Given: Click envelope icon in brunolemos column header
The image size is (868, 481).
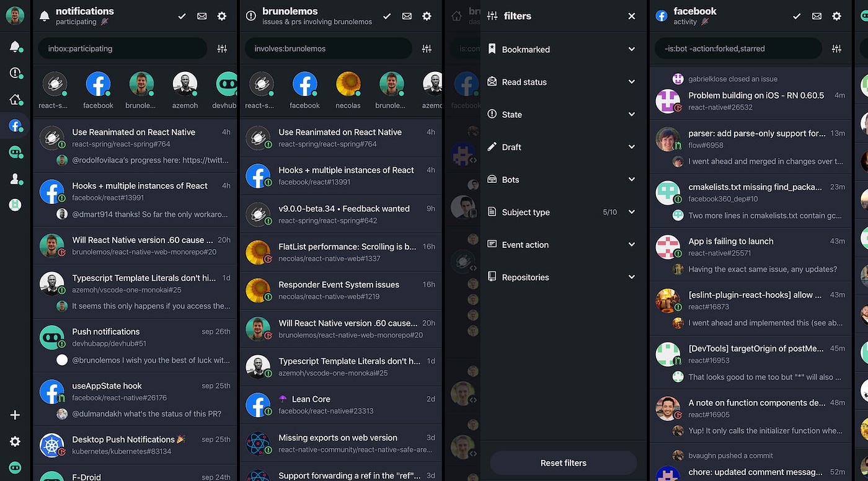Looking at the screenshot, I should (x=407, y=16).
